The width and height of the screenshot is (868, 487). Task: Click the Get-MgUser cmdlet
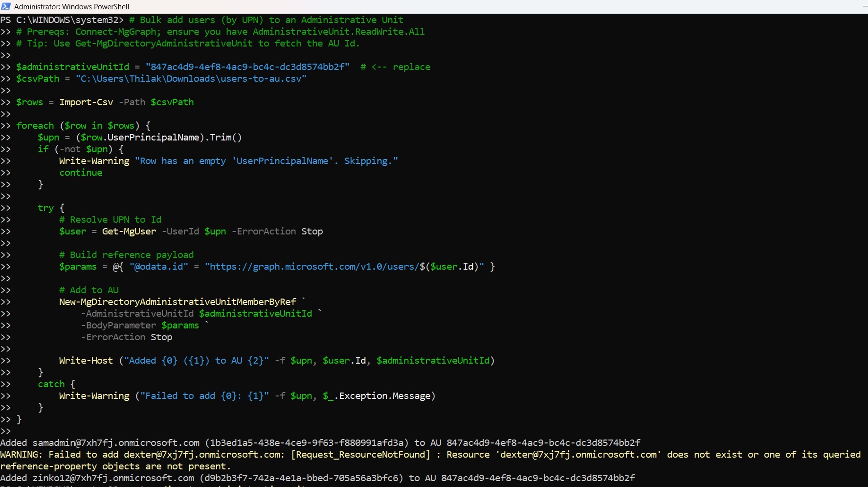129,232
